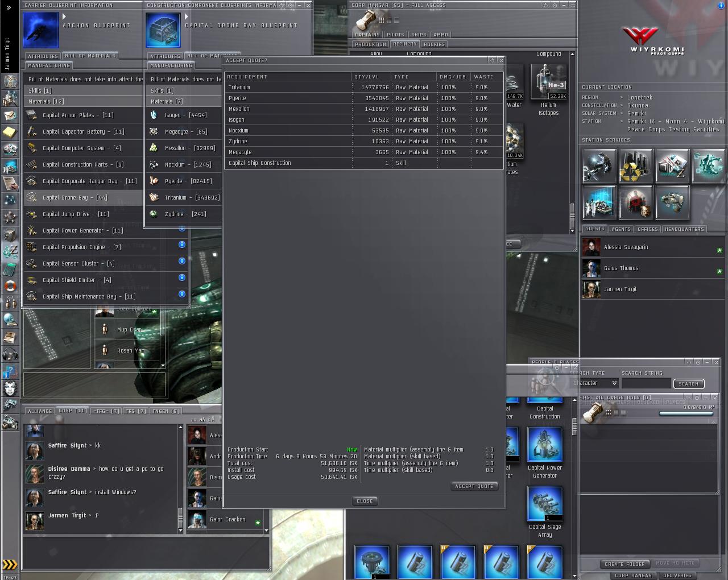
Task: Open the document-and-pen journal sidebar icon
Action: (10, 183)
